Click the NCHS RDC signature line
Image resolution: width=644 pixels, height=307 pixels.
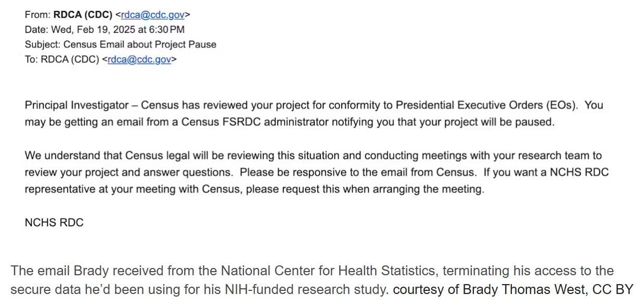click(x=54, y=223)
